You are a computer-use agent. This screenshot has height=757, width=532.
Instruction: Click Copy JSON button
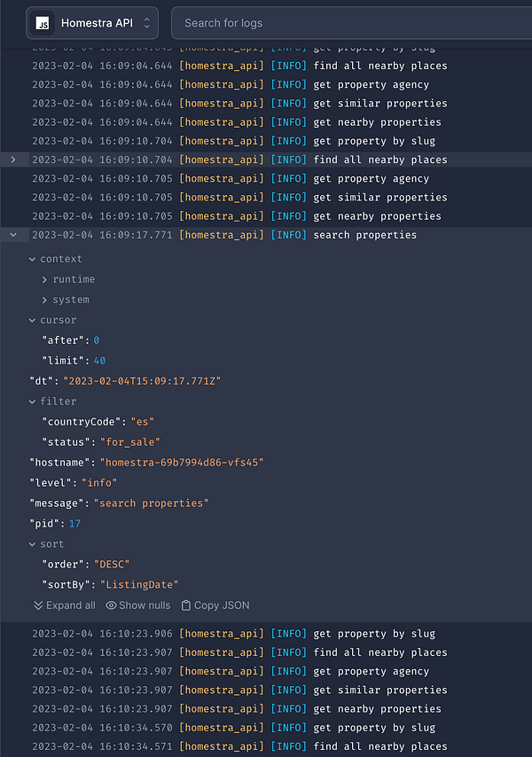tap(215, 605)
